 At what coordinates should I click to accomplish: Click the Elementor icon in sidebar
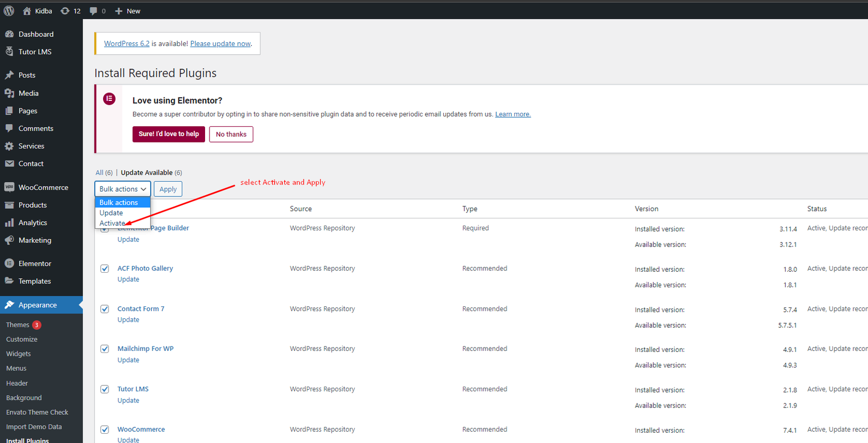[9, 264]
